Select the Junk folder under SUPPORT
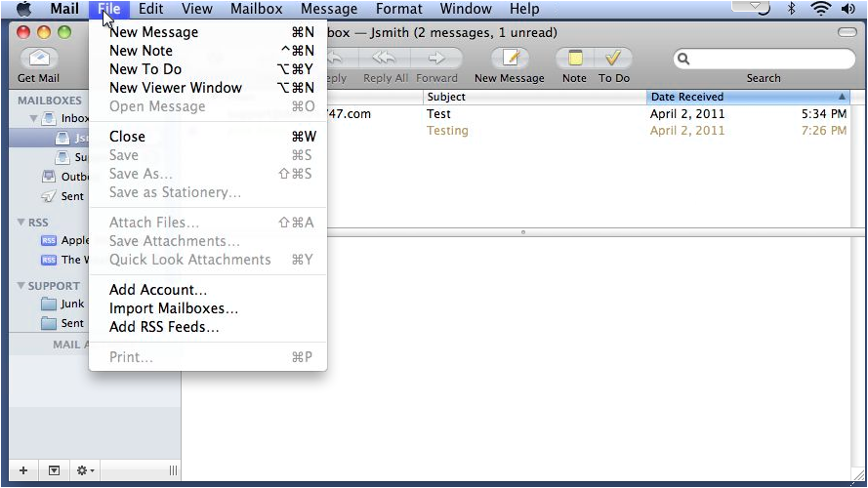Screen dimensions: 868x488 (62, 304)
